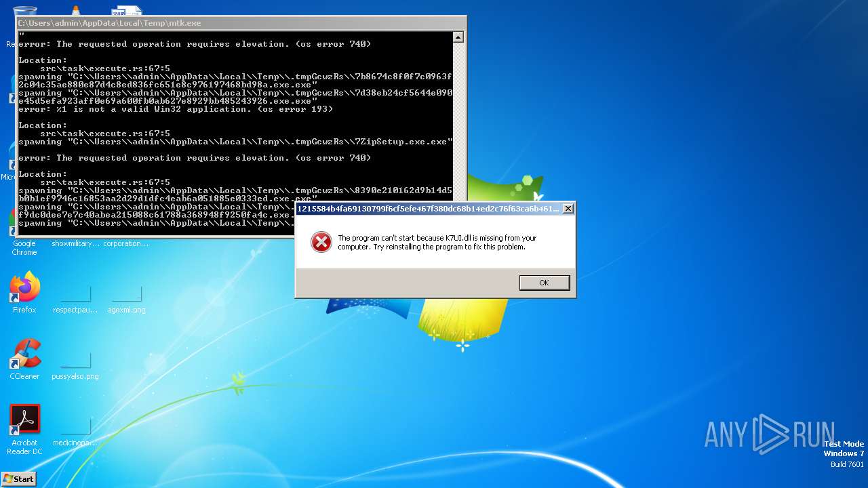The height and width of the screenshot is (488, 868).
Task: Click the 7ZipSetup.exe spawning line
Action: [x=235, y=142]
